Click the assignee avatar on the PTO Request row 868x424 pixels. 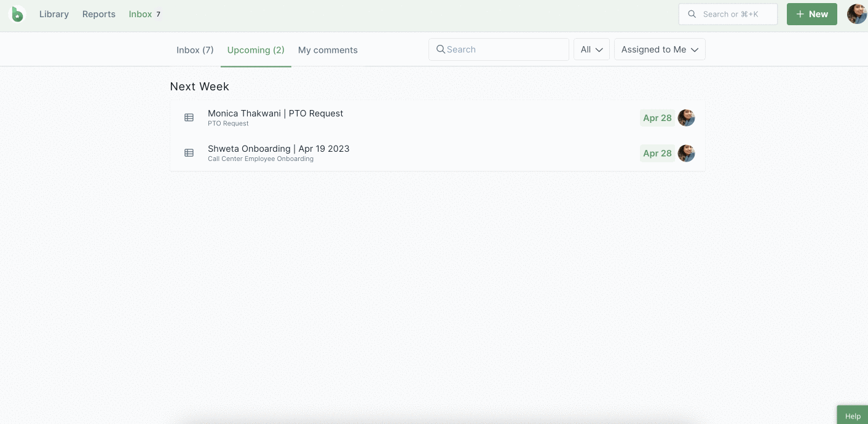coord(686,118)
